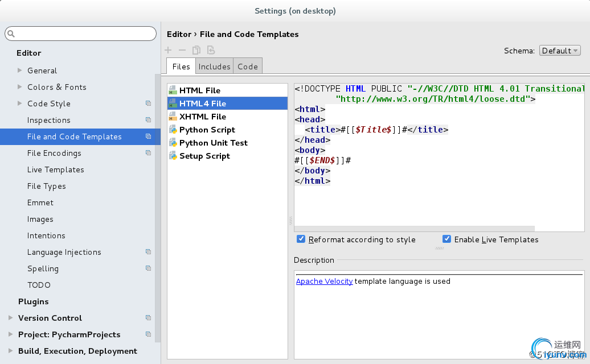
Task: Expand the Code Style node
Action: pos(19,104)
